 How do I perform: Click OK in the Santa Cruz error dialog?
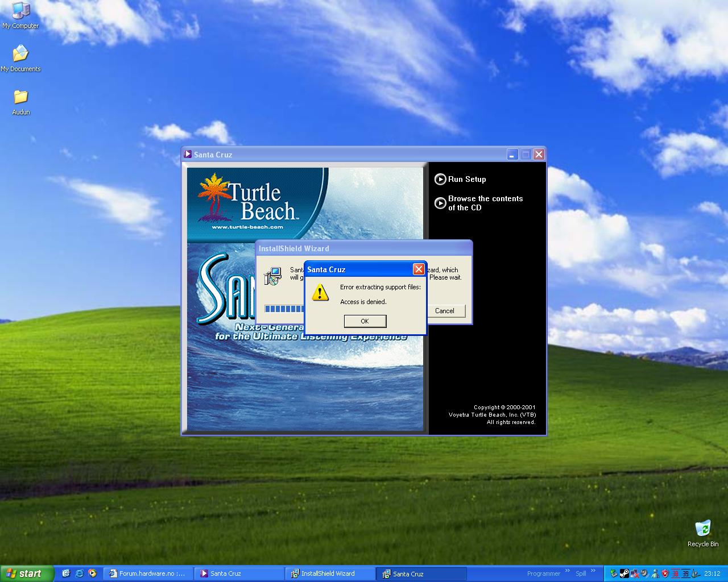(x=365, y=321)
